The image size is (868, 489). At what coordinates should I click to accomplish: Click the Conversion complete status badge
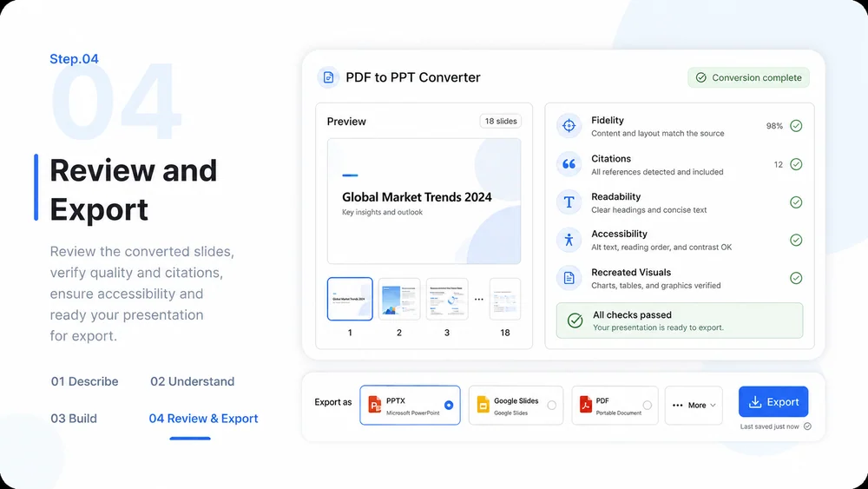click(748, 77)
